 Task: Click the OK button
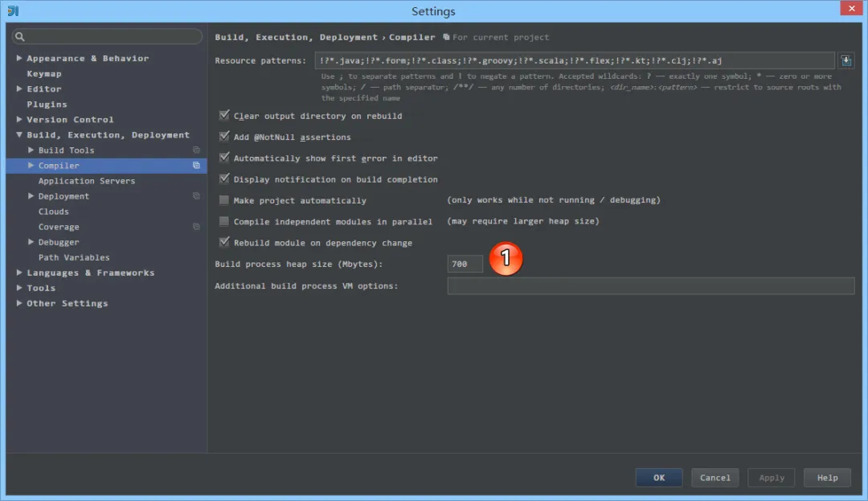point(659,477)
